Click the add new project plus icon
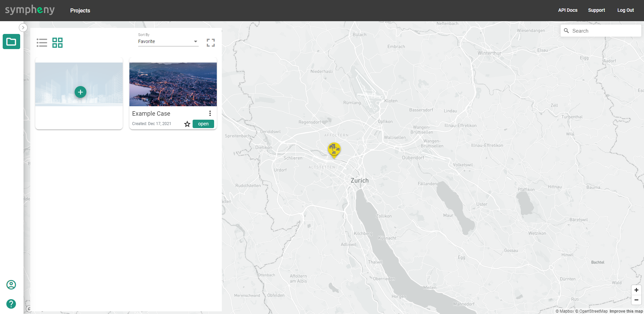 coord(80,92)
